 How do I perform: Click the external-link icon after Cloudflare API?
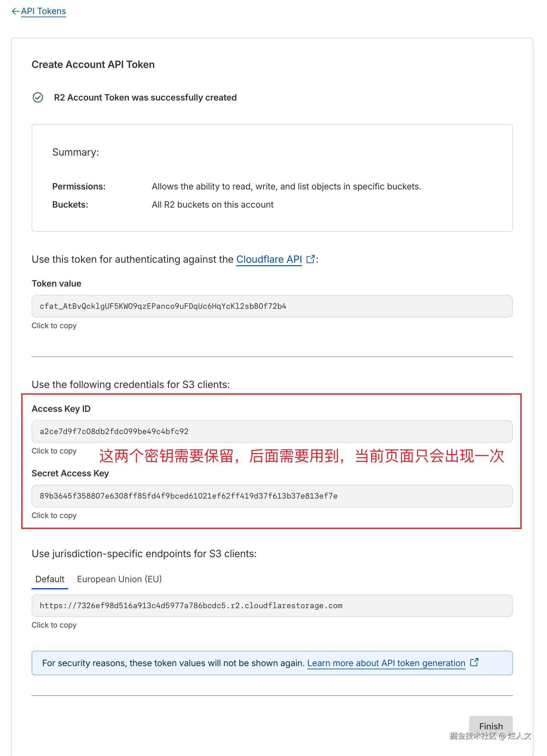click(x=310, y=259)
